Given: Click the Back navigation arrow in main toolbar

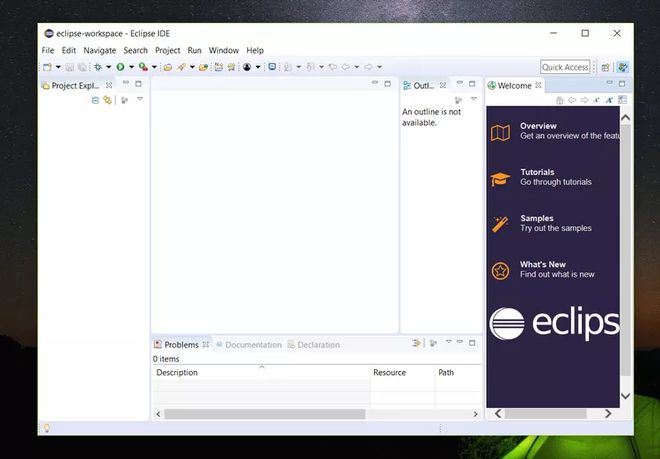Looking at the screenshot, I should click(346, 67).
